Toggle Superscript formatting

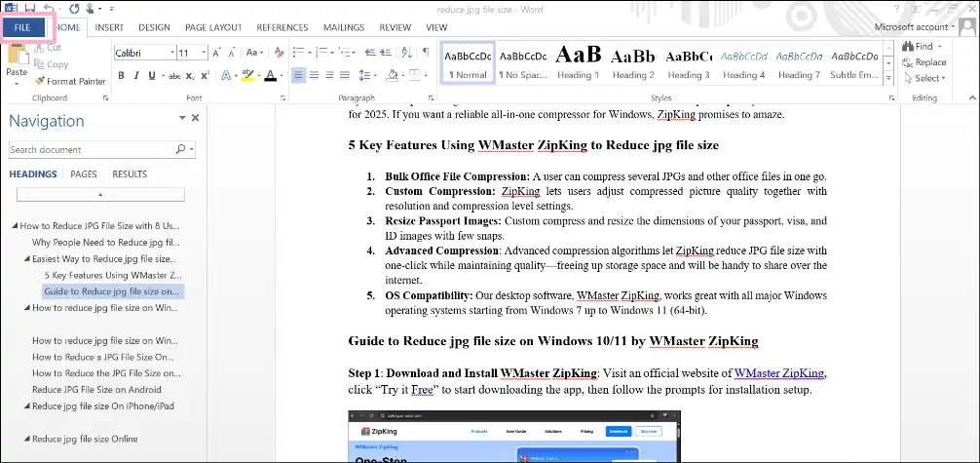click(206, 76)
